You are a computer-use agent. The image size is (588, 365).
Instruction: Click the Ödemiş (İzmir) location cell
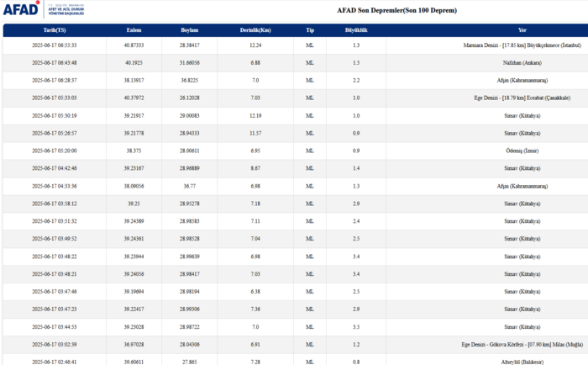click(522, 151)
